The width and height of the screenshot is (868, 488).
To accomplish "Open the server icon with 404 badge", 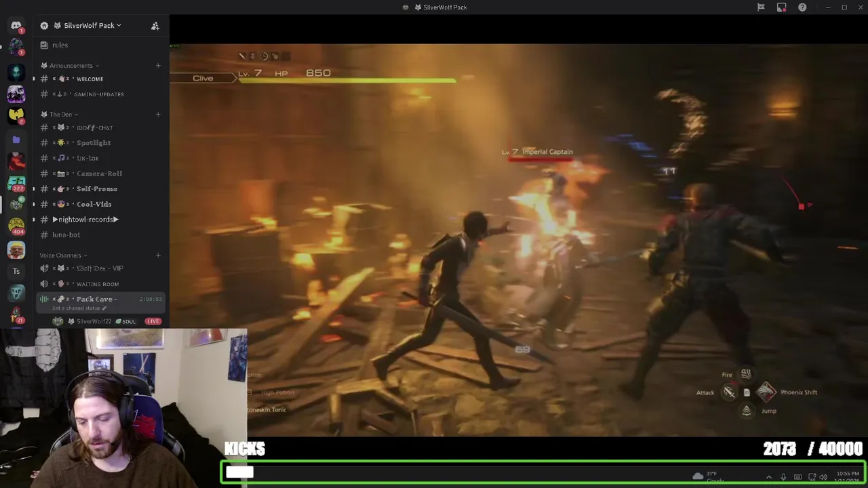I will pos(16,227).
